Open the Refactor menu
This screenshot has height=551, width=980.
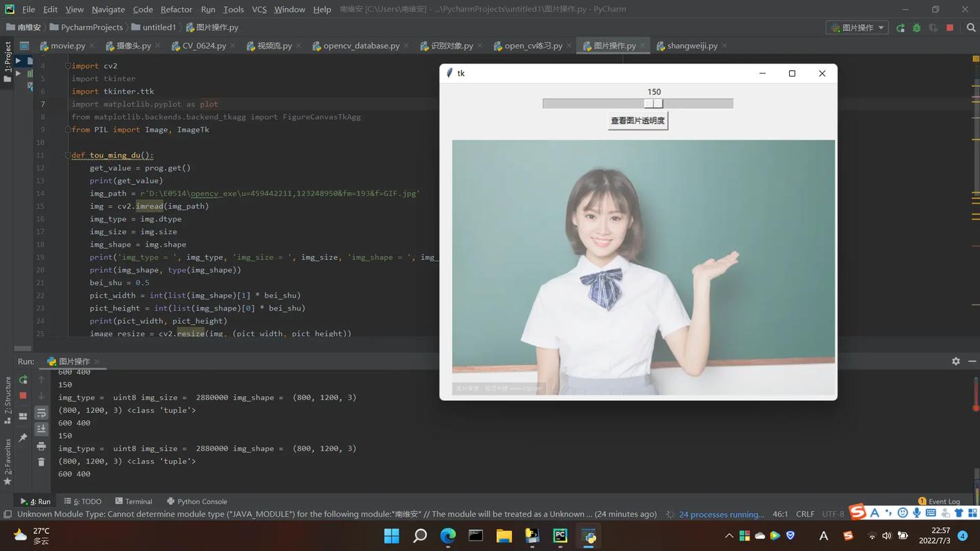176,10
